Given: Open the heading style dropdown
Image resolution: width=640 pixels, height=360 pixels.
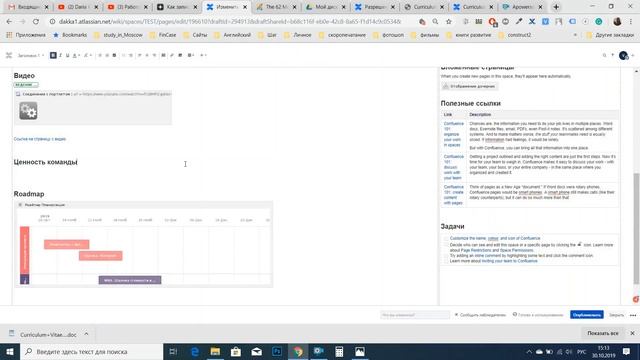Looking at the screenshot, I should click(31, 55).
